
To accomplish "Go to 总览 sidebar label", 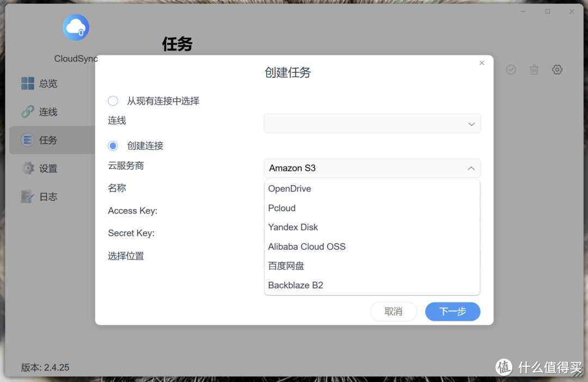I will click(48, 83).
